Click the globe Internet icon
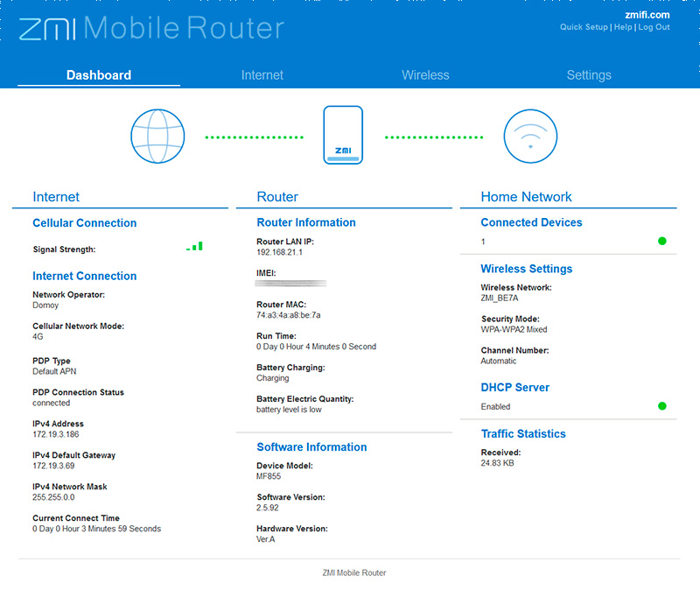The width and height of the screenshot is (700, 590). [x=158, y=137]
